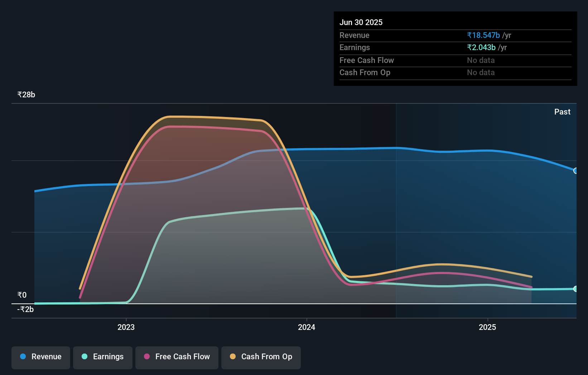Click the teal Earnings legend dot
588x375 pixels.
tap(85, 356)
